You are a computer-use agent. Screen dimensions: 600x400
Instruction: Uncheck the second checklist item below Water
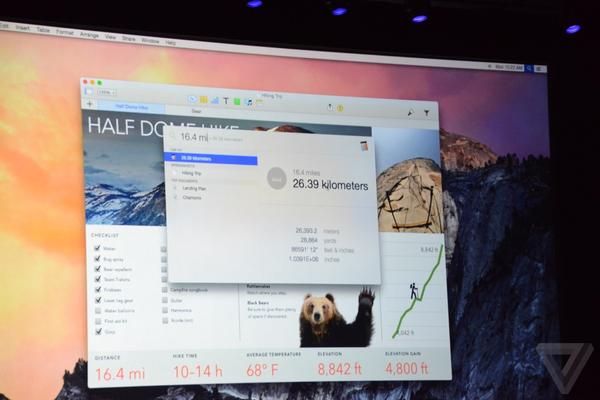coord(98,259)
